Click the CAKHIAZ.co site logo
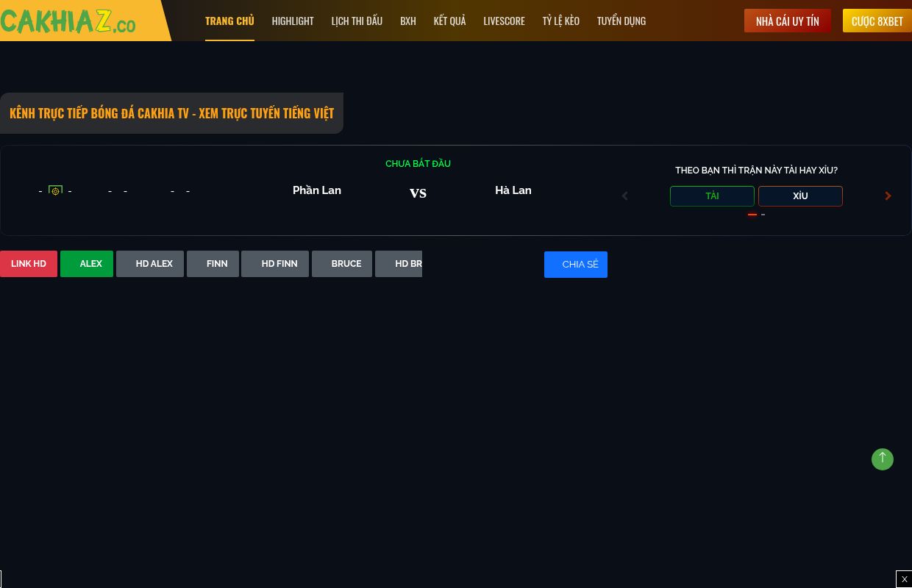912x588 pixels. [x=68, y=21]
